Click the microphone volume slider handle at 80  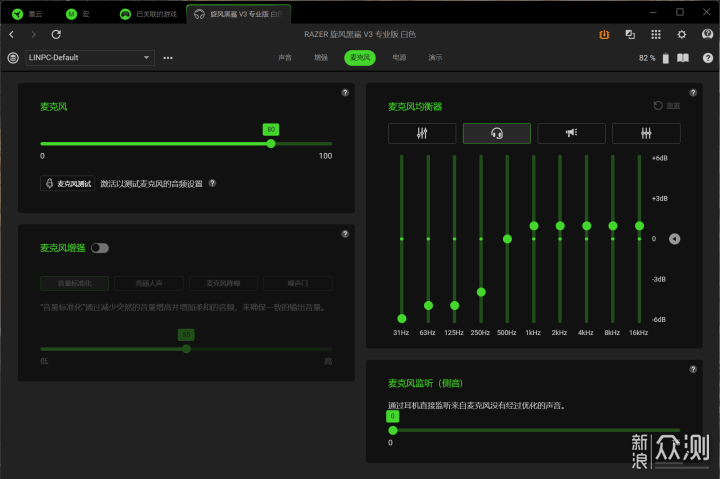coord(271,144)
